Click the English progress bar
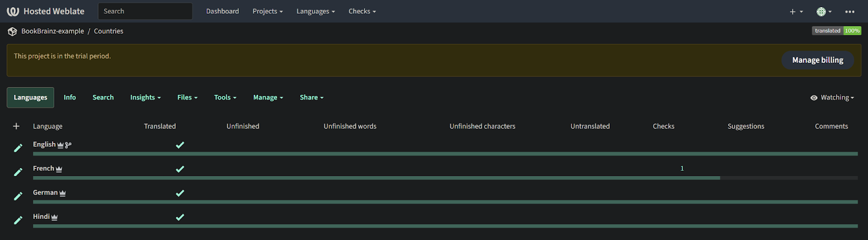The image size is (868, 240). [445, 154]
